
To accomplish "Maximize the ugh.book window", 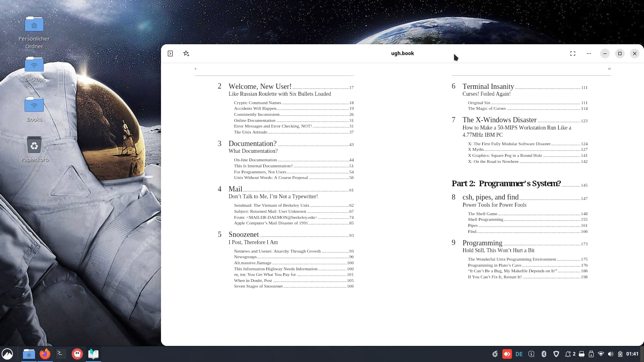I will click(x=620, y=53).
